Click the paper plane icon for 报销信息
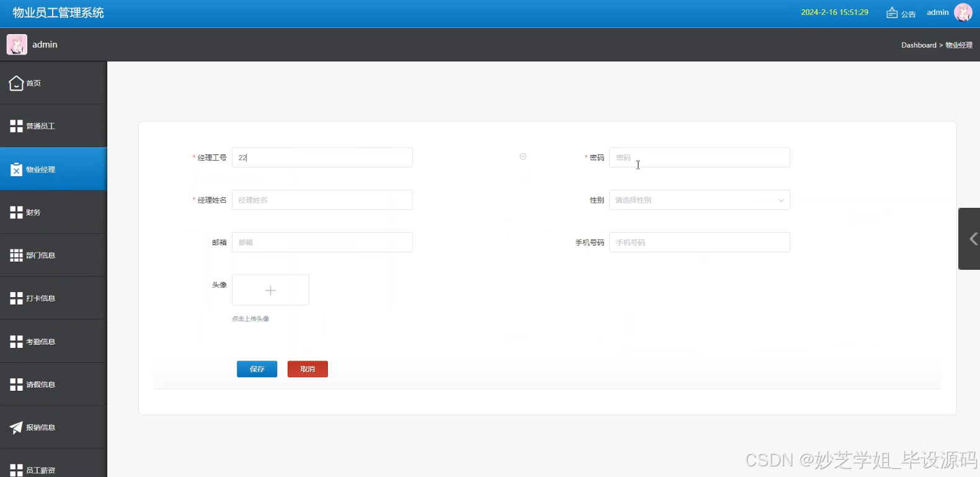This screenshot has height=477, width=980. (x=16, y=427)
